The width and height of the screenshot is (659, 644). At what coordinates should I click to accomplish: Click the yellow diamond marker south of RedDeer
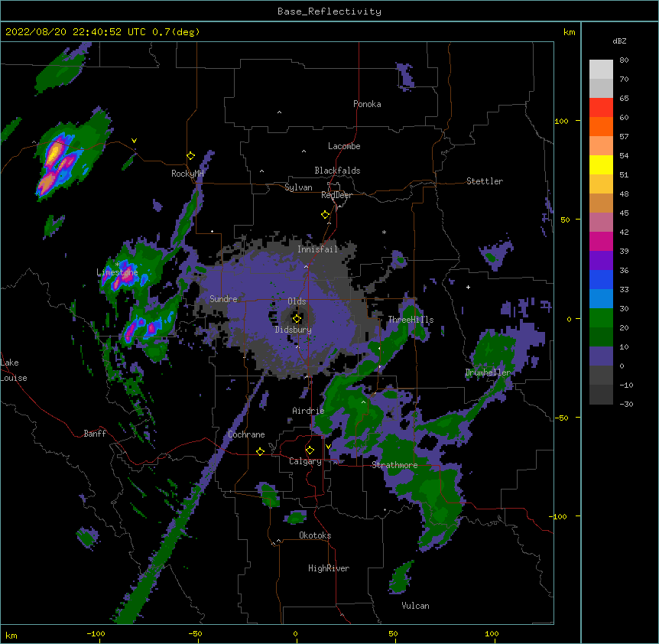(325, 214)
